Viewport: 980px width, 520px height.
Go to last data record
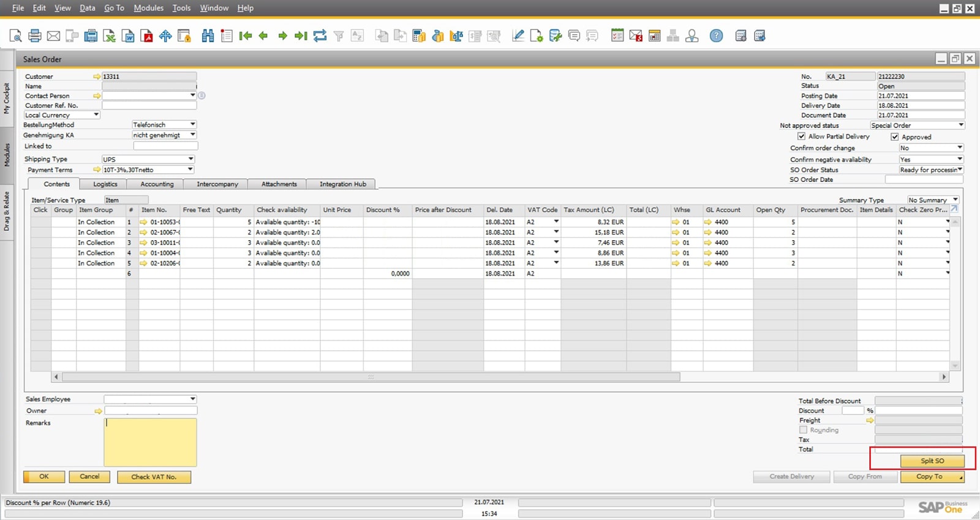tap(301, 36)
